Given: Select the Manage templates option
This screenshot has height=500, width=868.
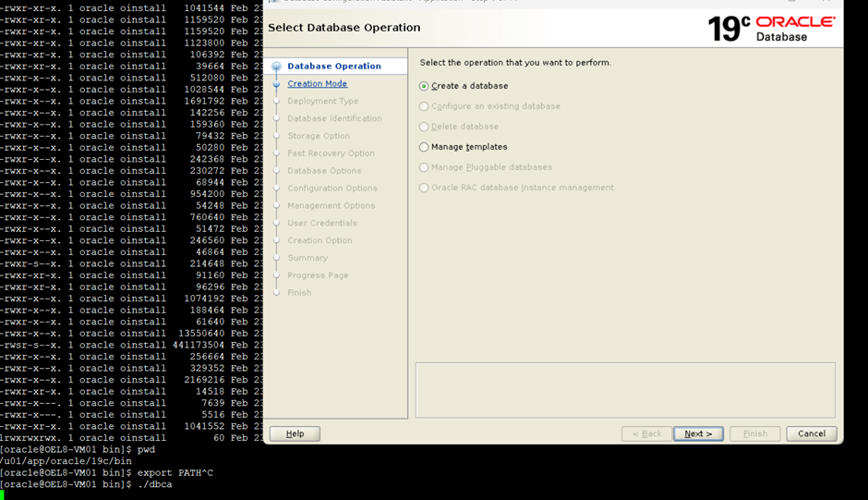Looking at the screenshot, I should pos(424,147).
